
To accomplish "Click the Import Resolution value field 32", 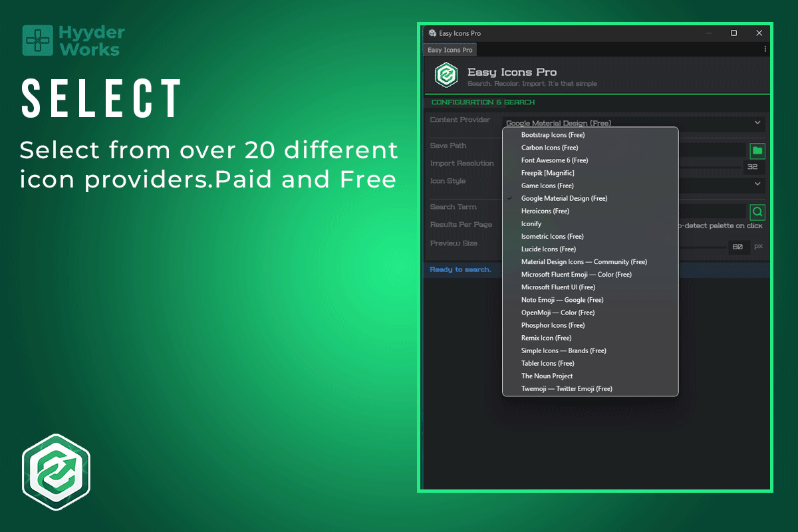I will click(753, 167).
